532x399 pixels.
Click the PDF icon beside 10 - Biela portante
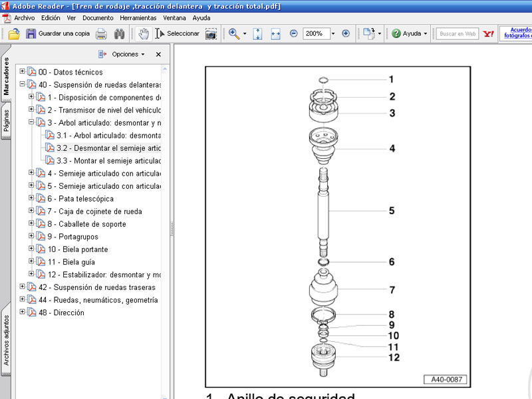coord(41,249)
